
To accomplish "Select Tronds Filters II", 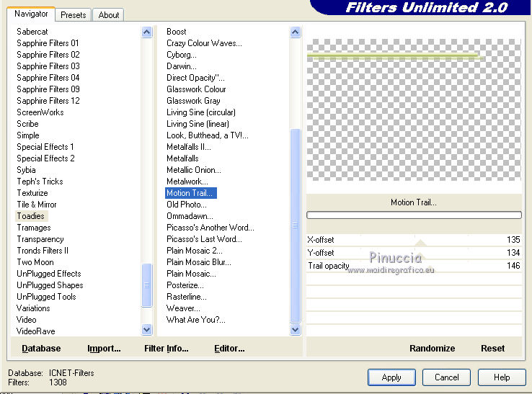I will coord(43,251).
